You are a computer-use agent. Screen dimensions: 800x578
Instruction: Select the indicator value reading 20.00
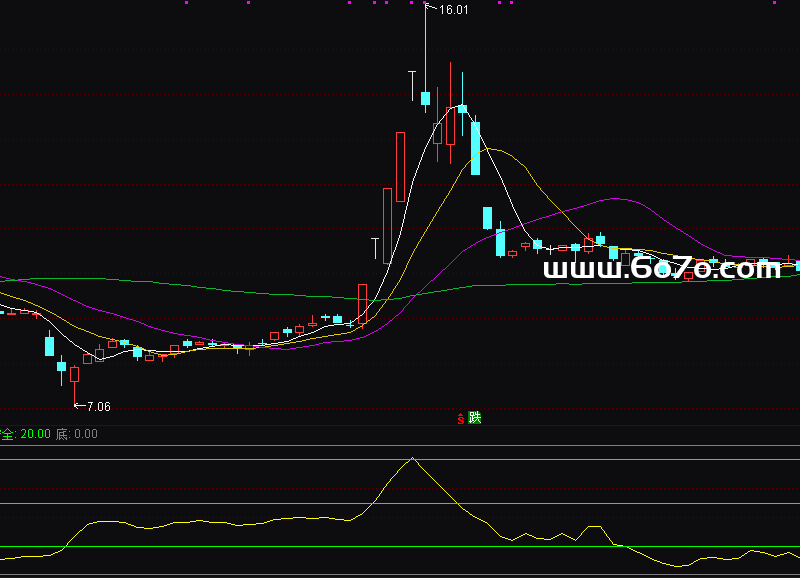click(x=35, y=434)
